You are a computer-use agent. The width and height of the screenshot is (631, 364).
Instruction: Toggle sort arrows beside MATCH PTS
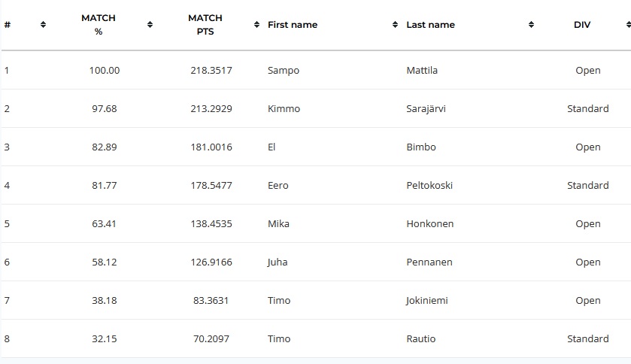click(x=256, y=25)
